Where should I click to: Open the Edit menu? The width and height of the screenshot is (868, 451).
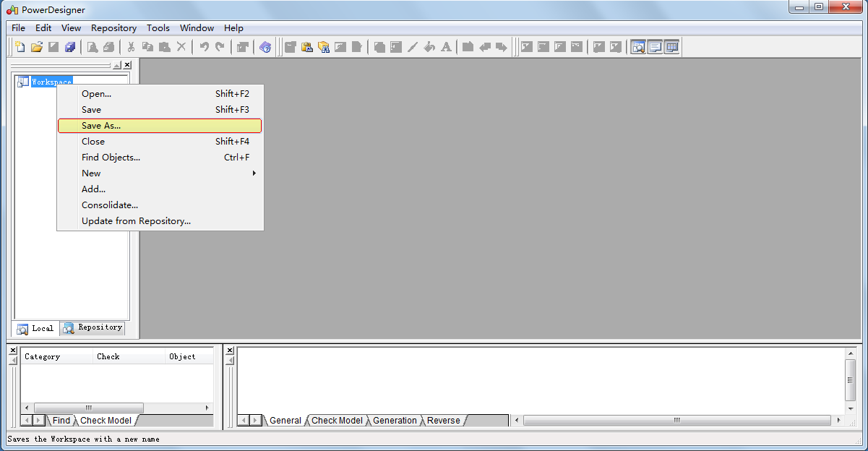pos(43,27)
